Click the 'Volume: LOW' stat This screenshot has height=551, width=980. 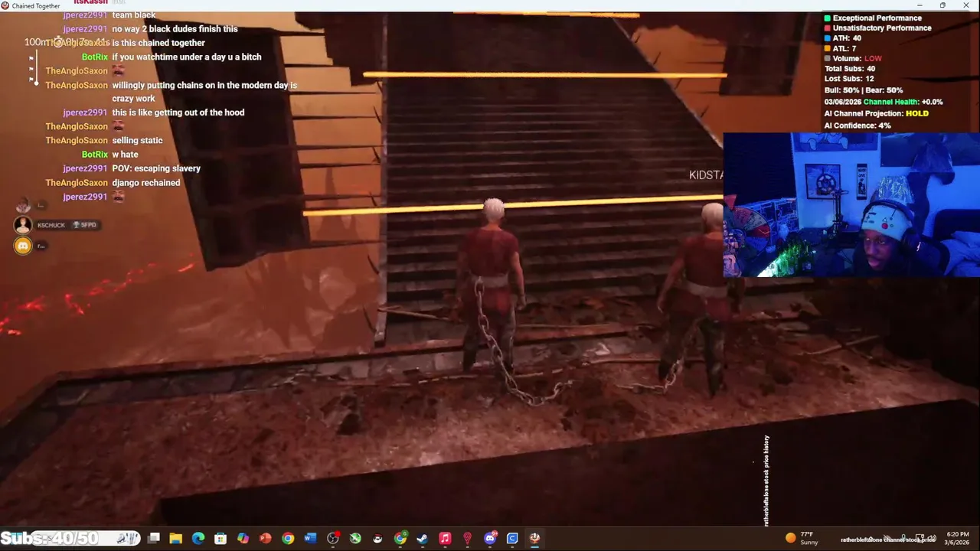click(x=852, y=59)
